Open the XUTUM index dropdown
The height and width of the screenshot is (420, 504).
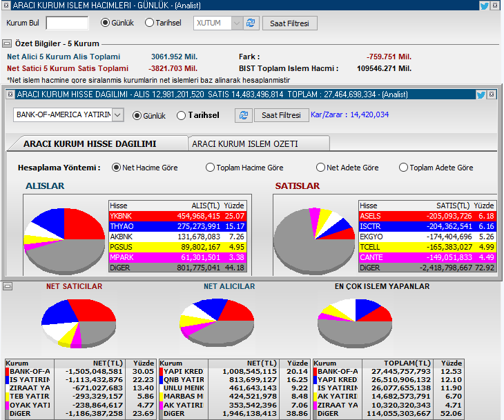[237, 23]
